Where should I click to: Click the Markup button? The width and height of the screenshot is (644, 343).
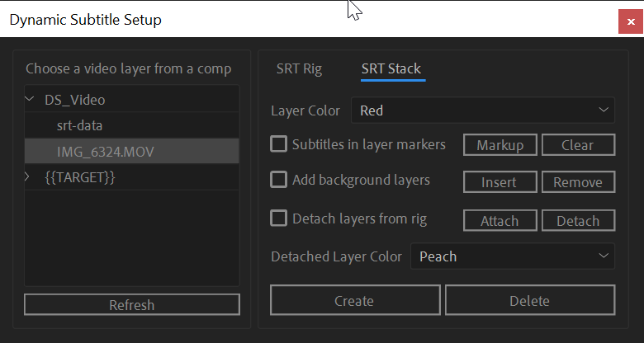pos(500,145)
